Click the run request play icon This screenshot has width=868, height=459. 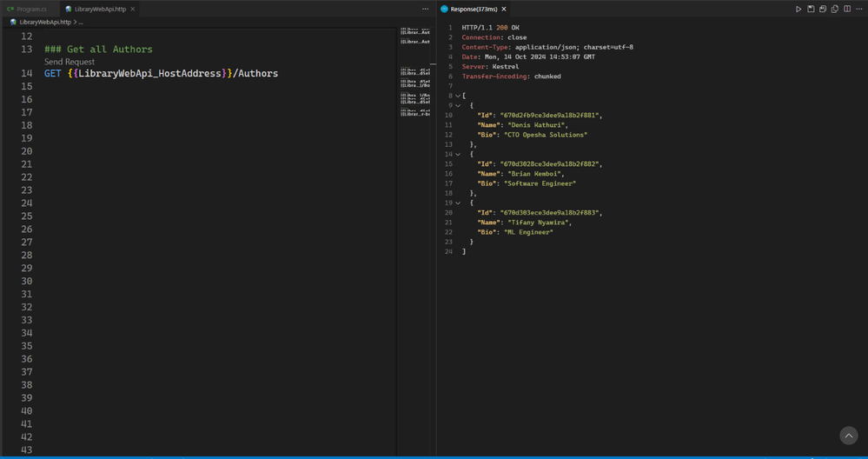click(x=798, y=9)
